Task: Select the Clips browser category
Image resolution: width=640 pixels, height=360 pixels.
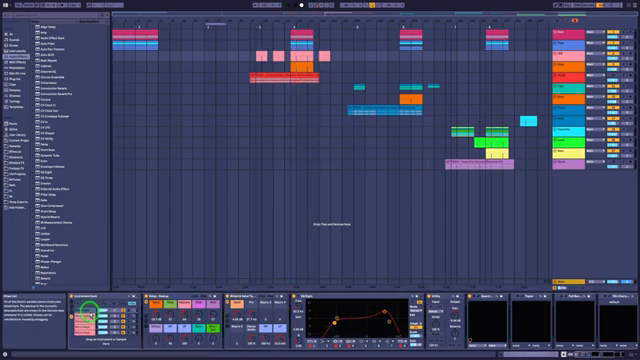Action: point(13,84)
